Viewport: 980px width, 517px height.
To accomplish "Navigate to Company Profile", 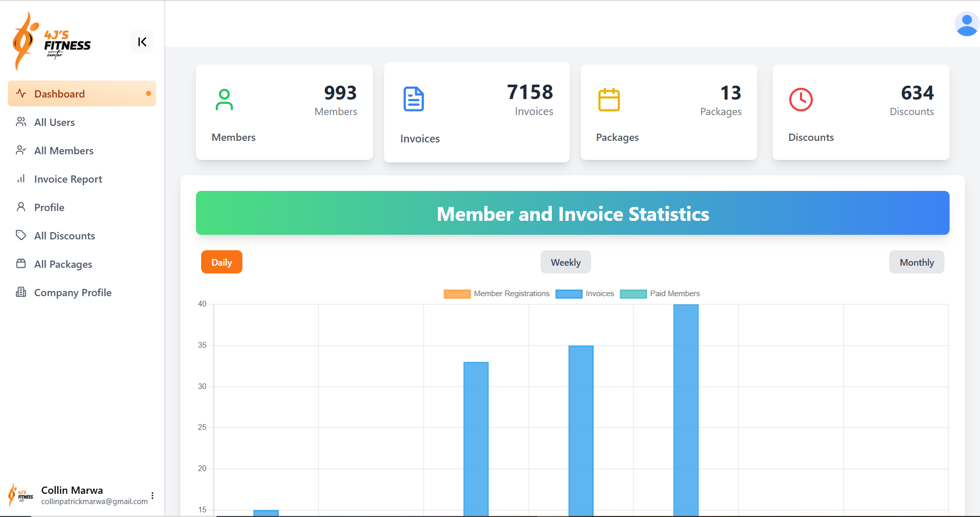I will (x=72, y=293).
